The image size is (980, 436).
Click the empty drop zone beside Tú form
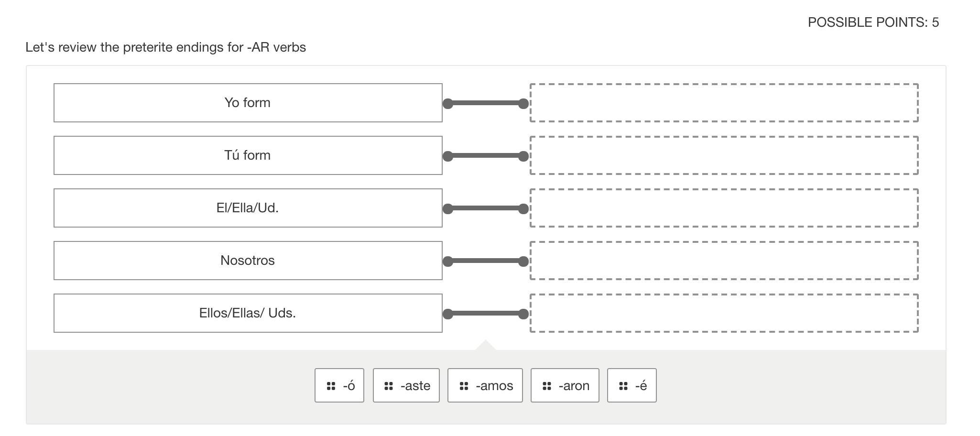[x=724, y=155]
